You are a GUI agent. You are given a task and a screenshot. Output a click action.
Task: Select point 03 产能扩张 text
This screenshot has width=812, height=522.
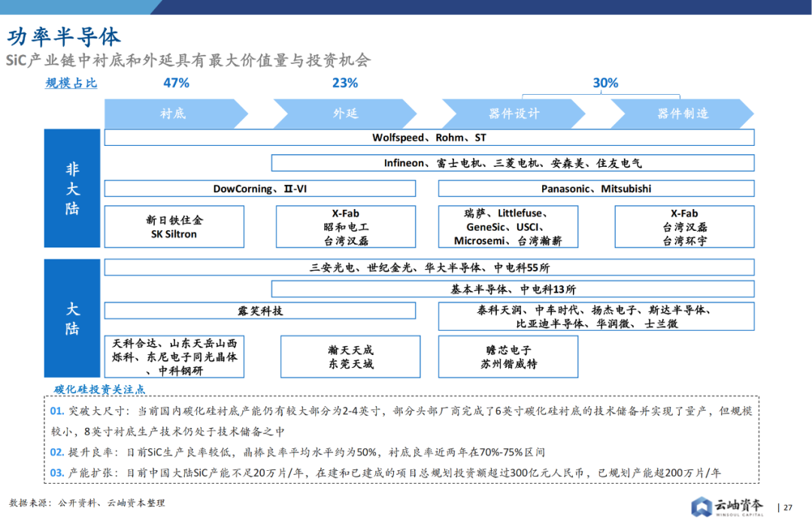[385, 473]
